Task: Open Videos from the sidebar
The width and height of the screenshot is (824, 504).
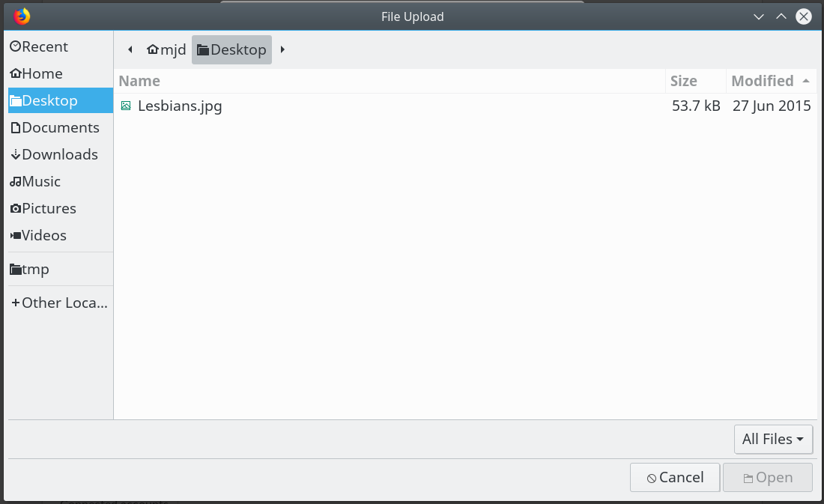Action: point(61,235)
